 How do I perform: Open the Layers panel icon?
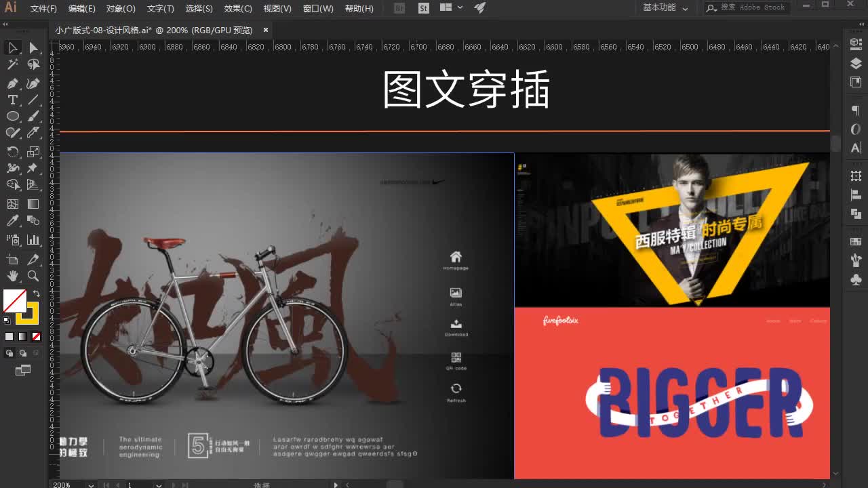[856, 63]
